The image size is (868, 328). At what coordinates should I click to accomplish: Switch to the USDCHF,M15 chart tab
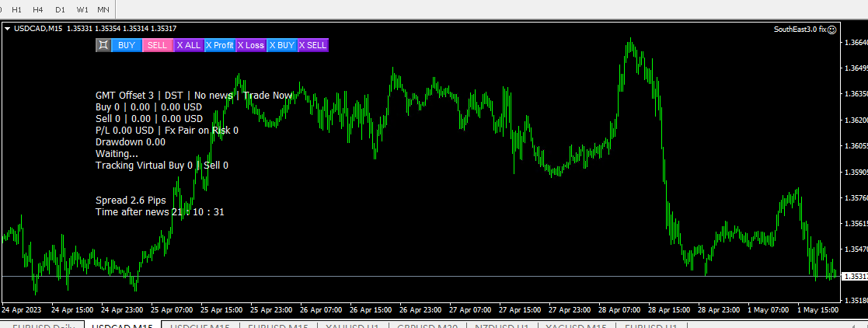[x=200, y=325]
